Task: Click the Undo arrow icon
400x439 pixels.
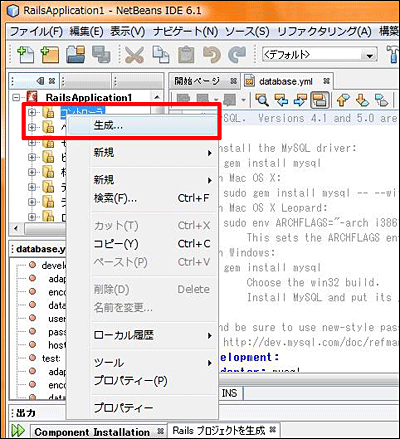Action: point(212,55)
